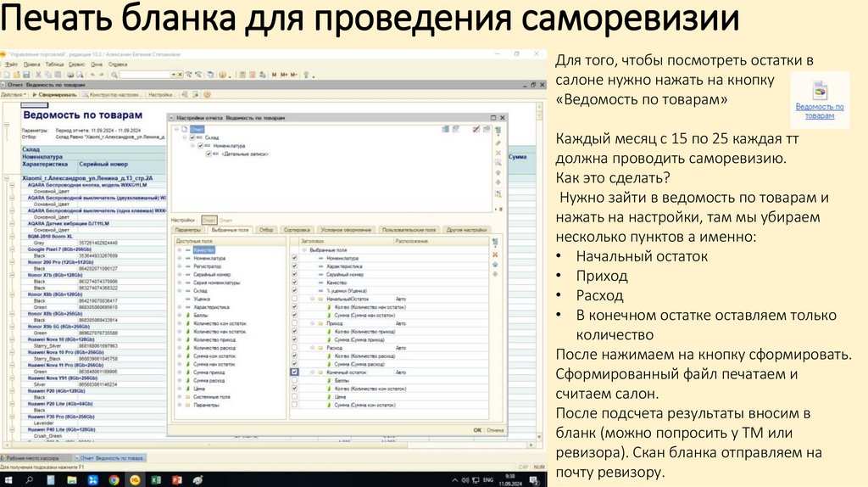Click the calculator M button in toolbar
The image size is (868, 487).
click(274, 75)
